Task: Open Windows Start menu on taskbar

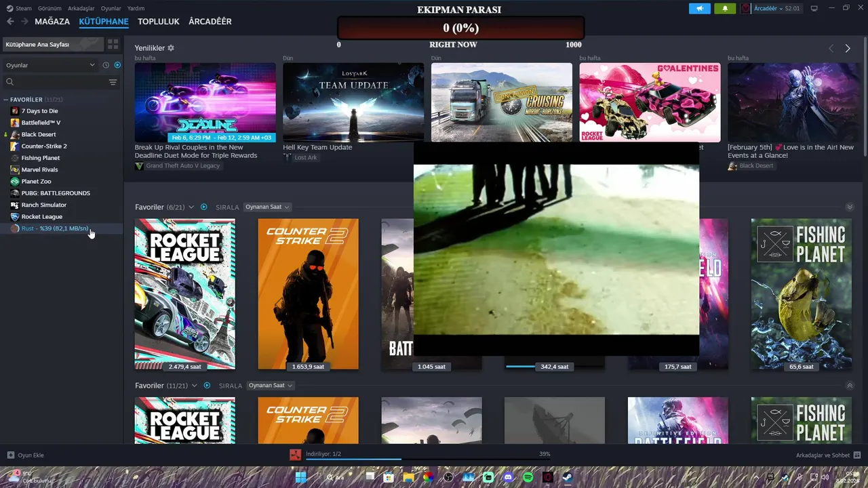Action: [300, 477]
